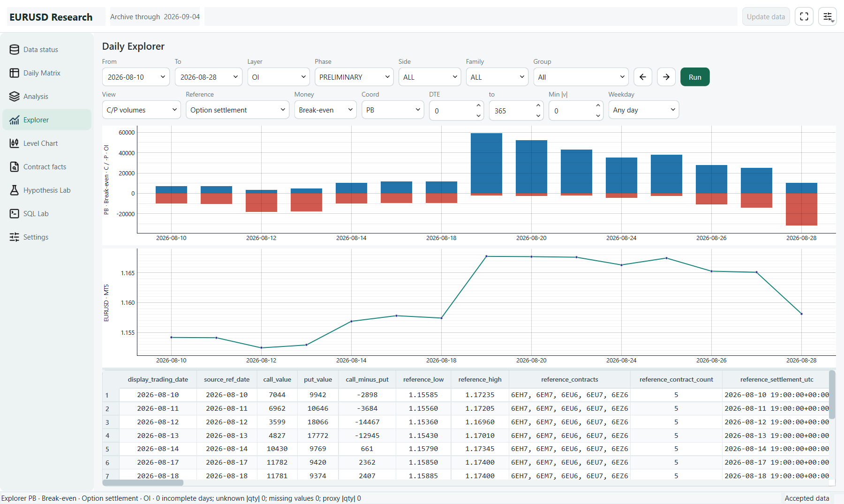The height and width of the screenshot is (504, 844).
Task: Click the tallest blue bar on 2026-08-19
Action: pos(486,163)
